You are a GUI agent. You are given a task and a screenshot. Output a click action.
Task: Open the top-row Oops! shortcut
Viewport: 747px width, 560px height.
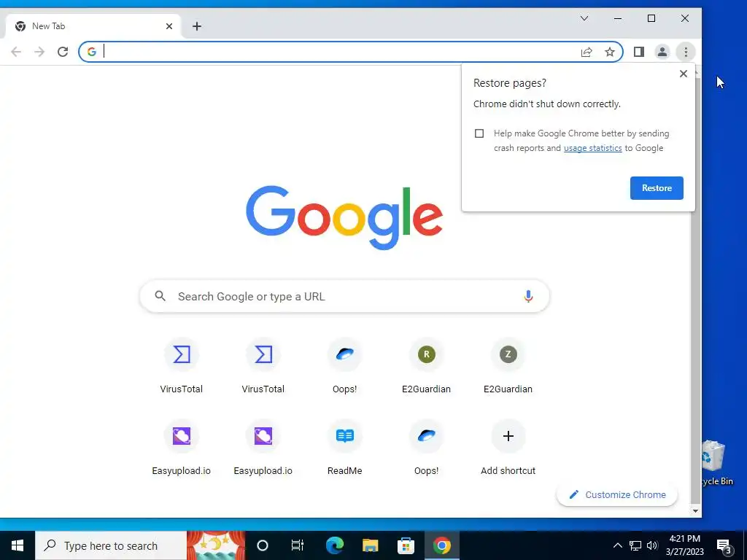tap(344, 367)
